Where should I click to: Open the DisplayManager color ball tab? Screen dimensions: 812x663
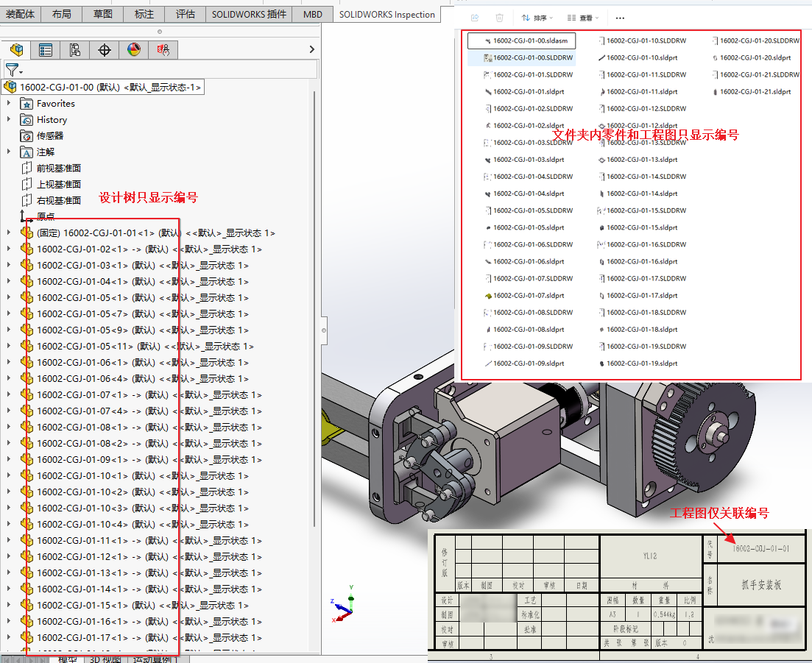point(133,50)
